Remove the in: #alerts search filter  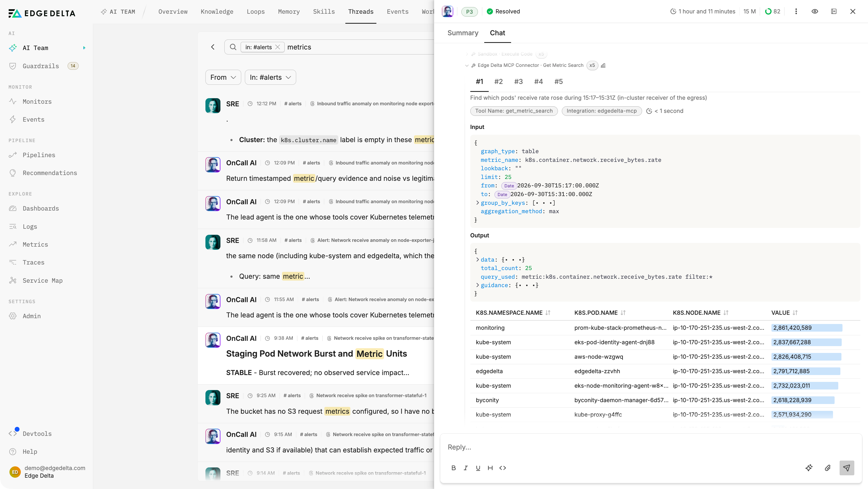click(278, 47)
